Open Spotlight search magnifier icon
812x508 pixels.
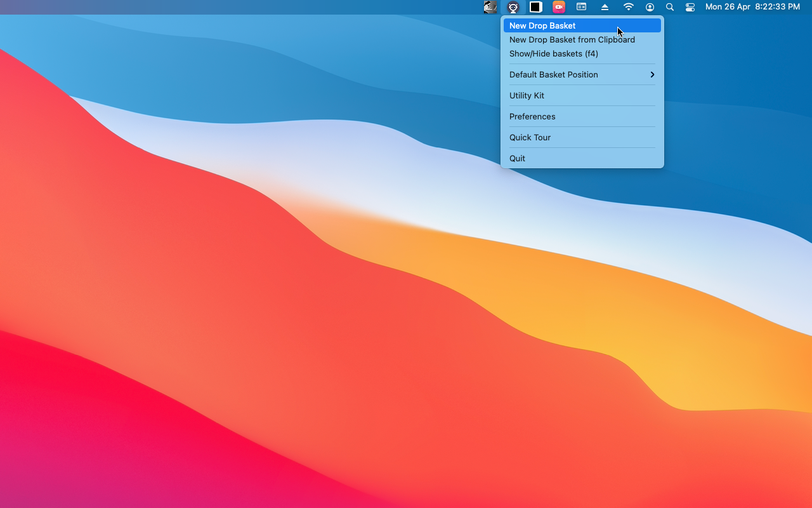coord(670,7)
